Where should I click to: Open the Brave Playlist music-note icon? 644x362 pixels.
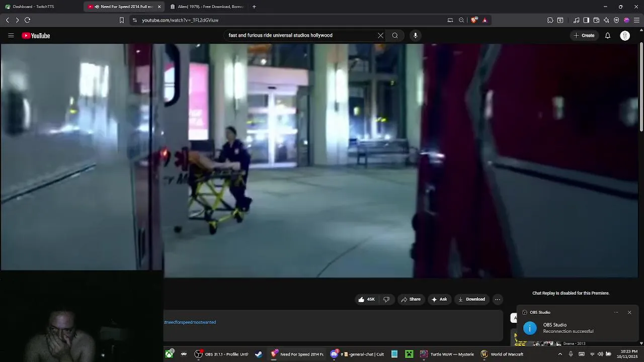pyautogui.click(x=576, y=20)
